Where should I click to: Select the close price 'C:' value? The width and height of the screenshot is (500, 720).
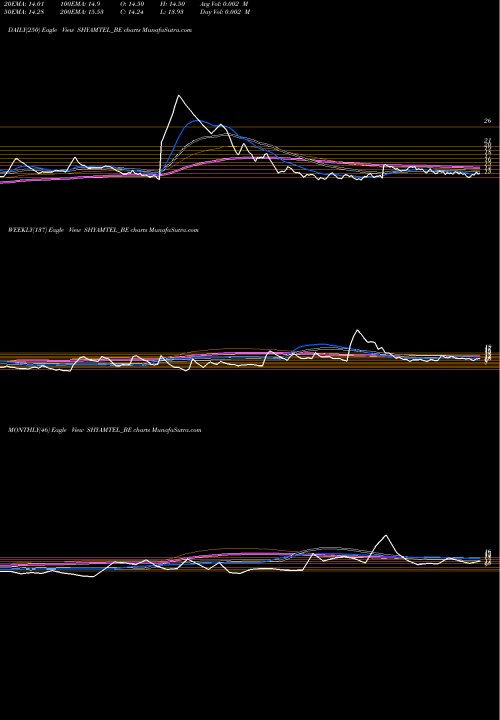pos(132,12)
